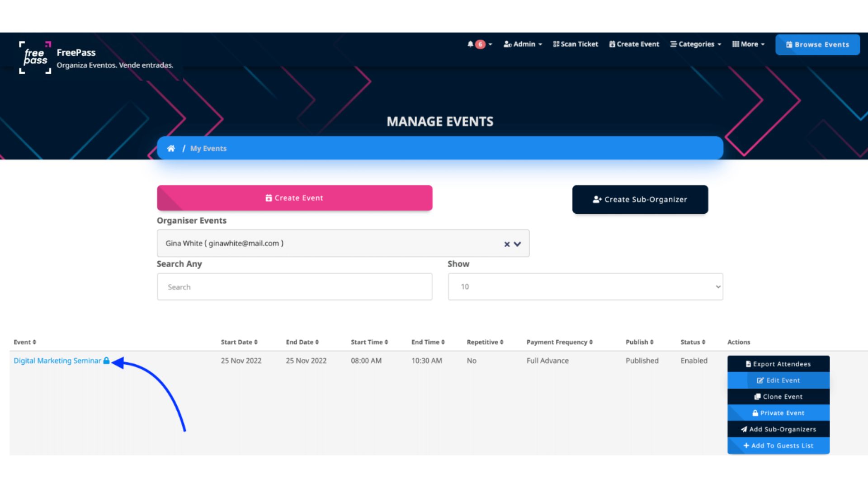Open the Admin user dropdown menu
Viewport: 868px width, 488px height.
[x=523, y=44]
